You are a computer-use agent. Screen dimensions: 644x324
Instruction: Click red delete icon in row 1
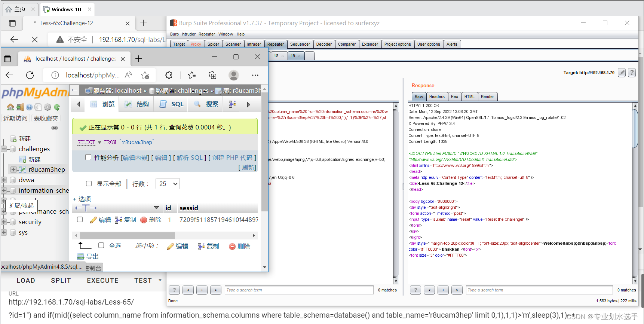(x=144, y=220)
